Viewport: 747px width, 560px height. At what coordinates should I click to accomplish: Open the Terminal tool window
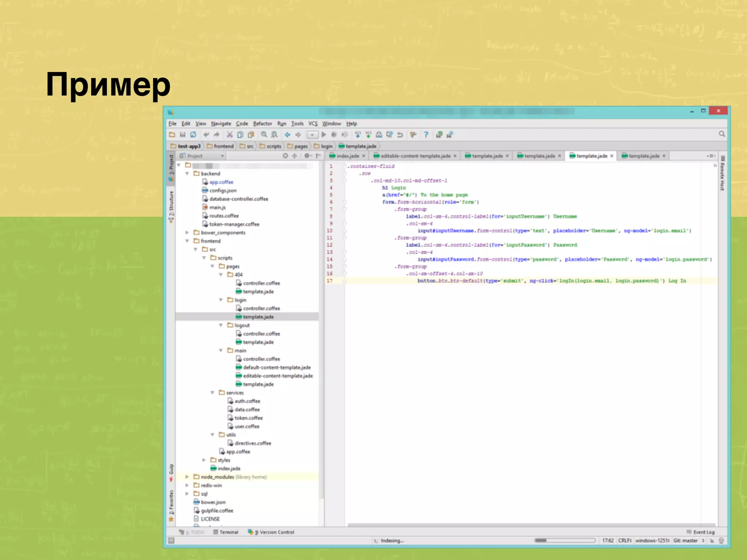point(226,532)
